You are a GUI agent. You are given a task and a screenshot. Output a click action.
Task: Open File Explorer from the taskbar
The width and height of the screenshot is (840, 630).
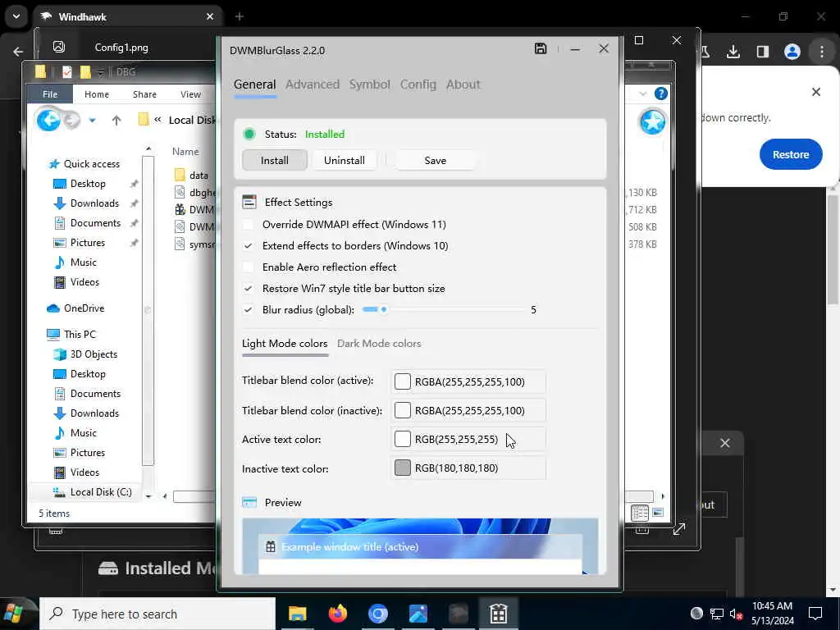pos(297,614)
